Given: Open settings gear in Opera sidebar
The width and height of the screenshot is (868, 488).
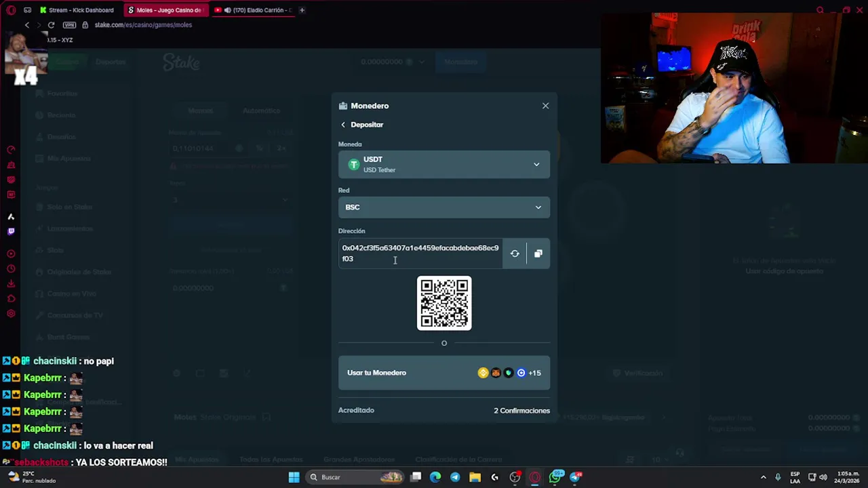Looking at the screenshot, I should (x=11, y=314).
